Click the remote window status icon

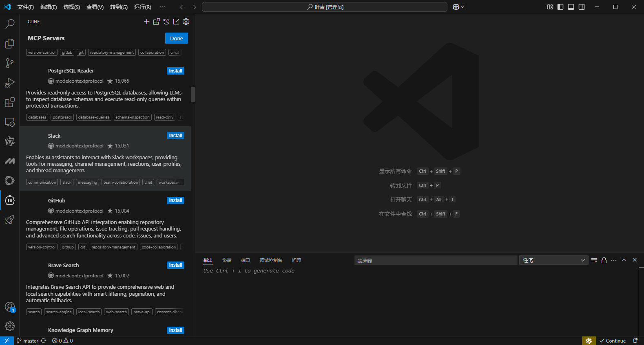click(7, 341)
